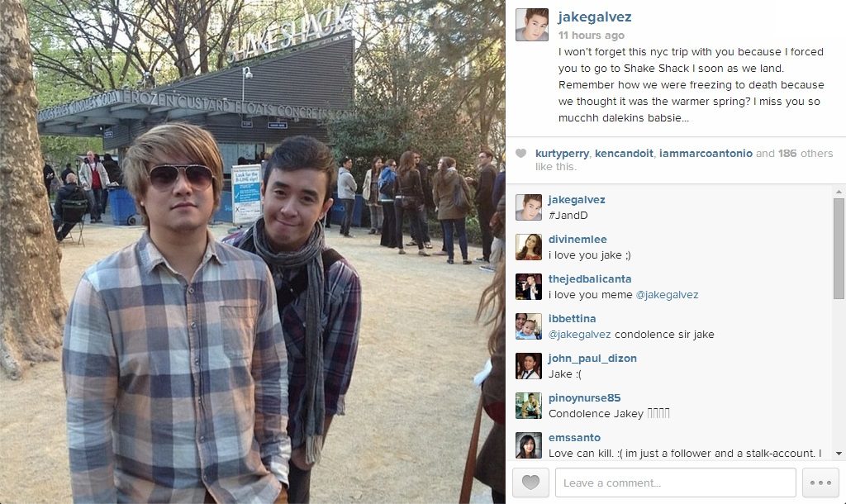Click the heart like button
Screen dimensions: 846x504
530,483
